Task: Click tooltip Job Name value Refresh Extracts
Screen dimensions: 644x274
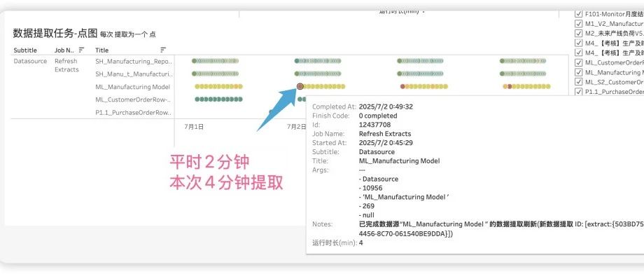Action: click(385, 134)
